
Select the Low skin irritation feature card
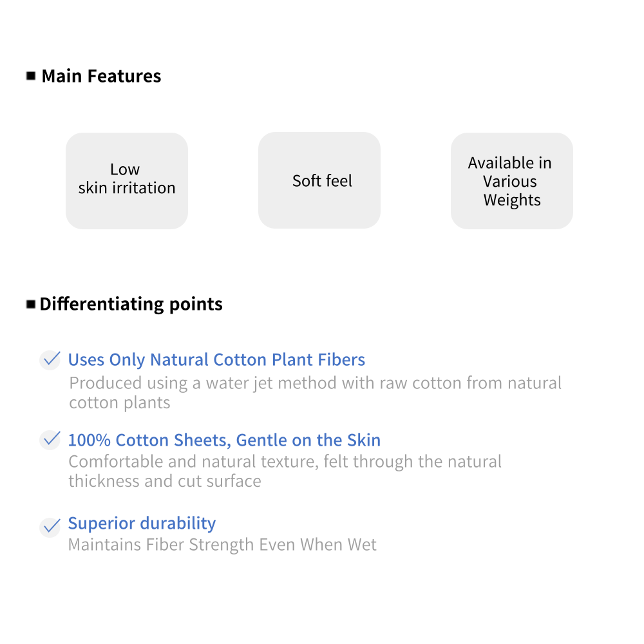[127, 181]
